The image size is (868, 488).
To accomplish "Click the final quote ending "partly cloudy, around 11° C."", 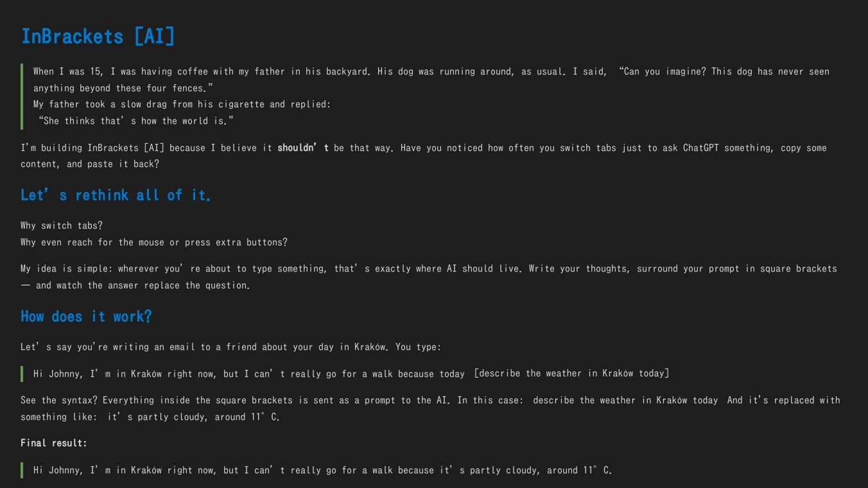I will [x=322, y=471].
